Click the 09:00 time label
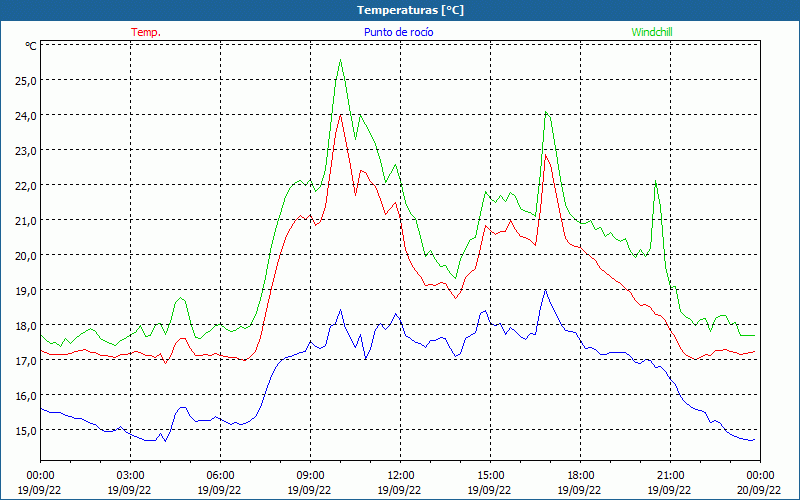The height and width of the screenshot is (500, 800). 310,476
